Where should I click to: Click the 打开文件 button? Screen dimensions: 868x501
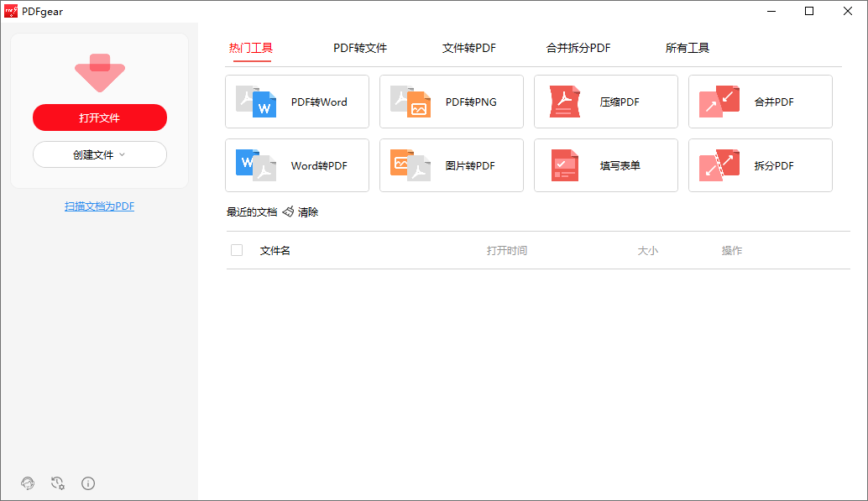99,117
